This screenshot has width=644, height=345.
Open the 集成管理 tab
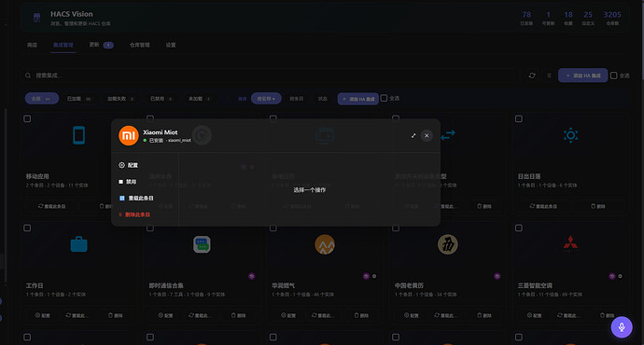click(63, 45)
